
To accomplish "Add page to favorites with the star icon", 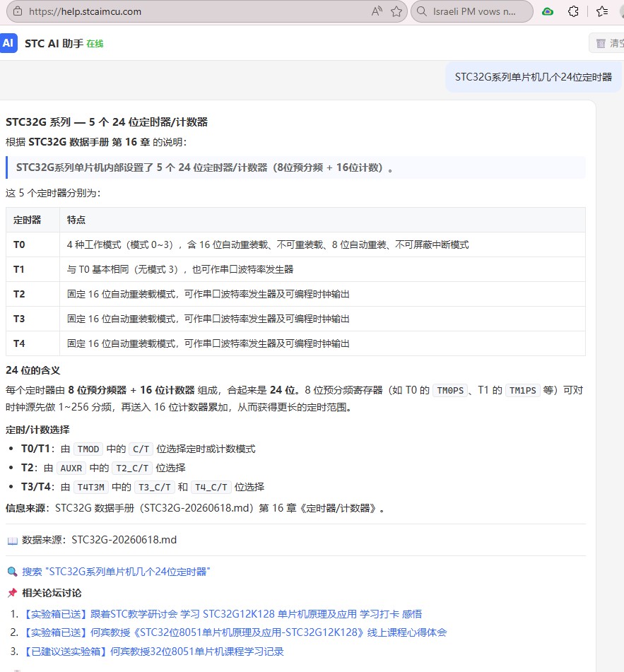I will click(396, 11).
